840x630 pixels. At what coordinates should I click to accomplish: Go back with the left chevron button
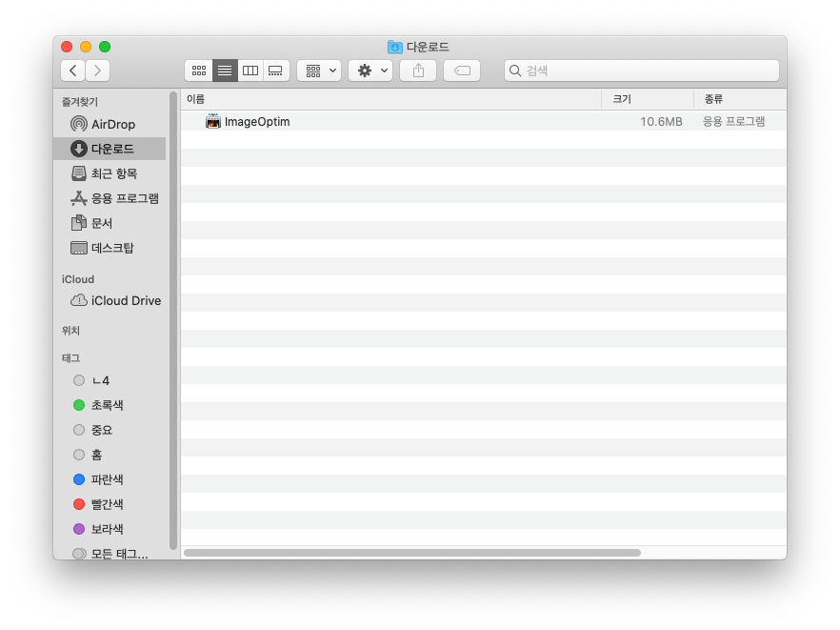[x=72, y=71]
